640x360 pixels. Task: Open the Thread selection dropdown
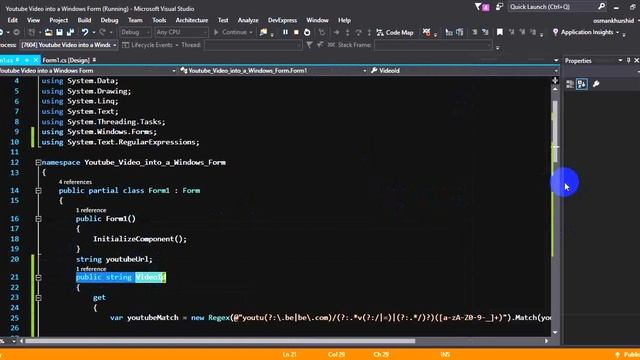pyautogui.click(x=253, y=45)
